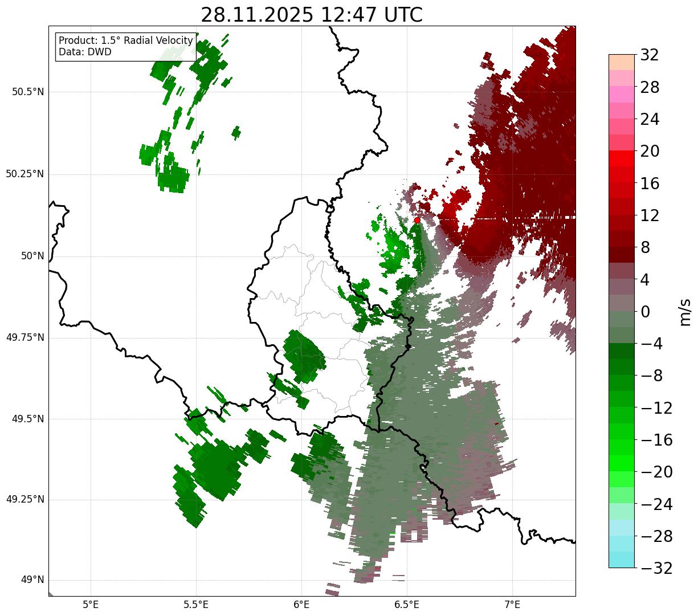Screen dimensions: 698x616
Task: Click the colorbar value "4"
Action: click(x=645, y=280)
